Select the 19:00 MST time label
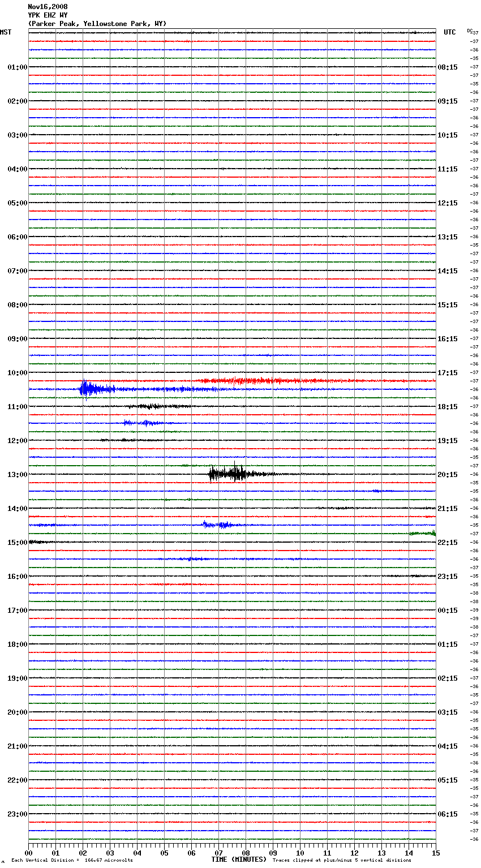 tap(17, 678)
